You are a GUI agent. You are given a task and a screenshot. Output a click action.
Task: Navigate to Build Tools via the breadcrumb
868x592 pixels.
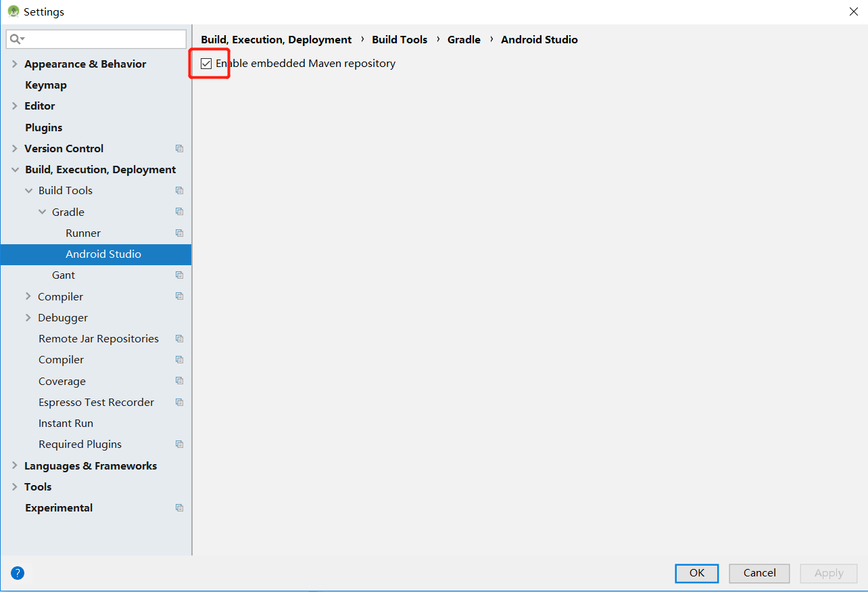pyautogui.click(x=400, y=39)
